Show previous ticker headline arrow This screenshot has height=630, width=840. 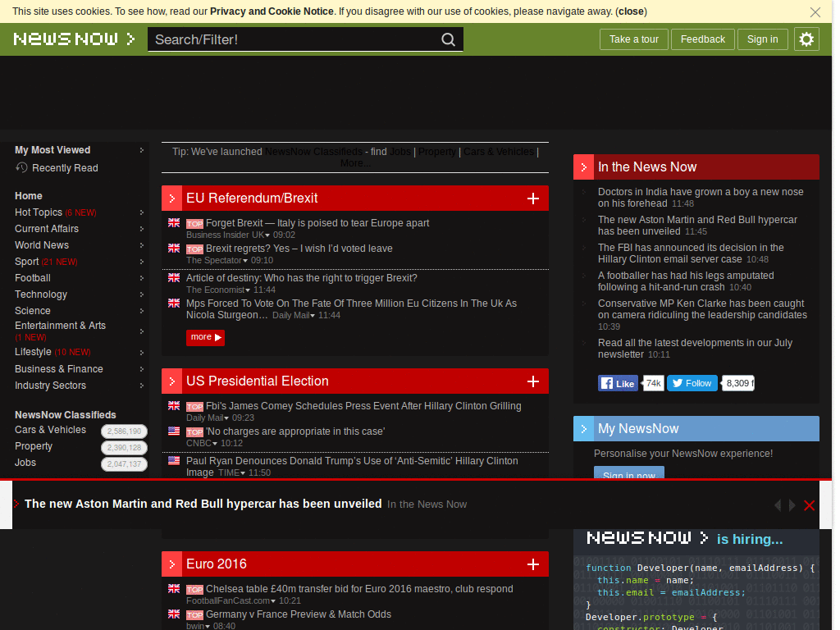778,505
